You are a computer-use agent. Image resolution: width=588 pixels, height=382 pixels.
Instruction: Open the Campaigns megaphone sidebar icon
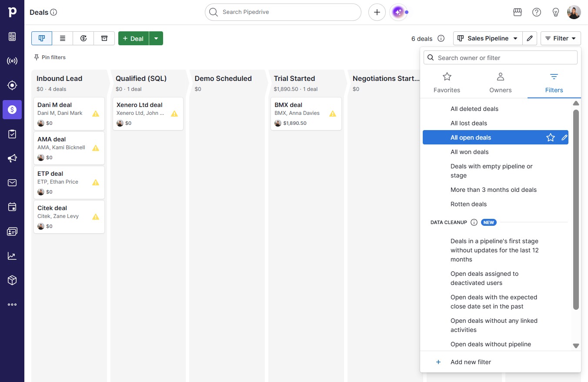click(x=12, y=158)
